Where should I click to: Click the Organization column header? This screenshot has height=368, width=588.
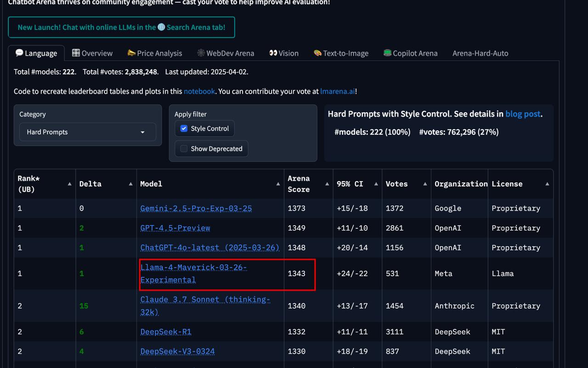pyautogui.click(x=459, y=184)
